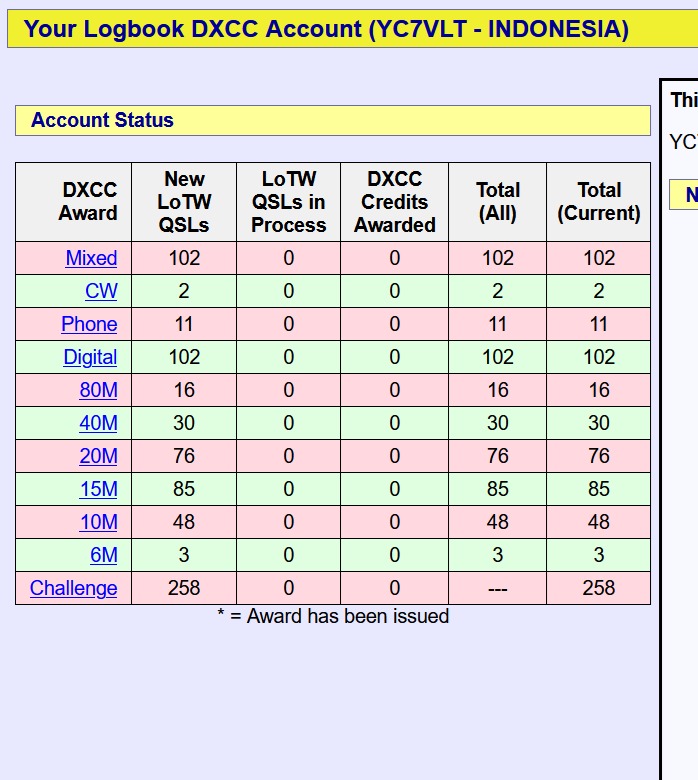Click the DXCC Credits Awarded column header

pos(394,202)
